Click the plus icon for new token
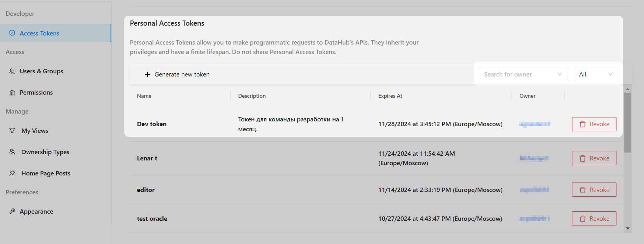644x244 pixels. pyautogui.click(x=148, y=75)
